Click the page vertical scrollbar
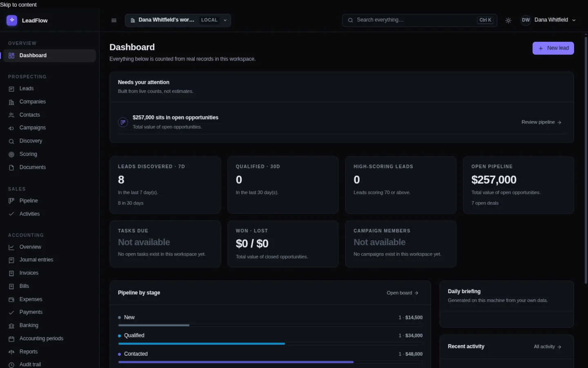The image size is (588, 368). 586,160
